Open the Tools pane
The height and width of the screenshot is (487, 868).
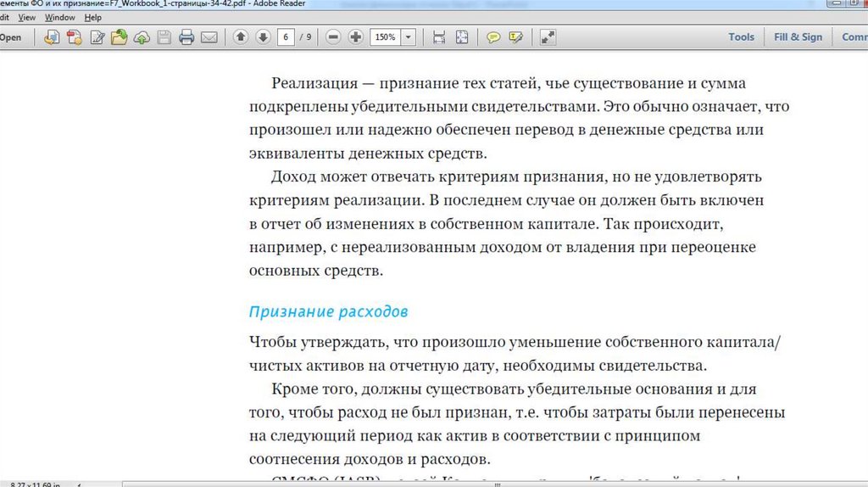pos(741,36)
